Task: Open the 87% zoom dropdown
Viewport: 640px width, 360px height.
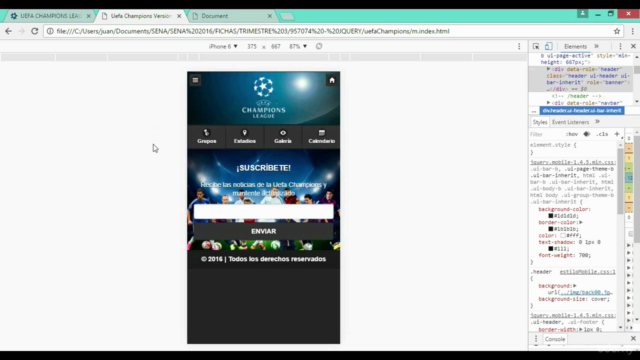Action: (x=298, y=46)
